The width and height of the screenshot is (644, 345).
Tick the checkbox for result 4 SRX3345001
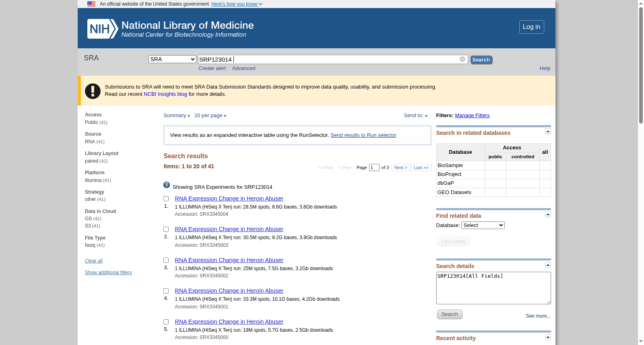coord(166,291)
